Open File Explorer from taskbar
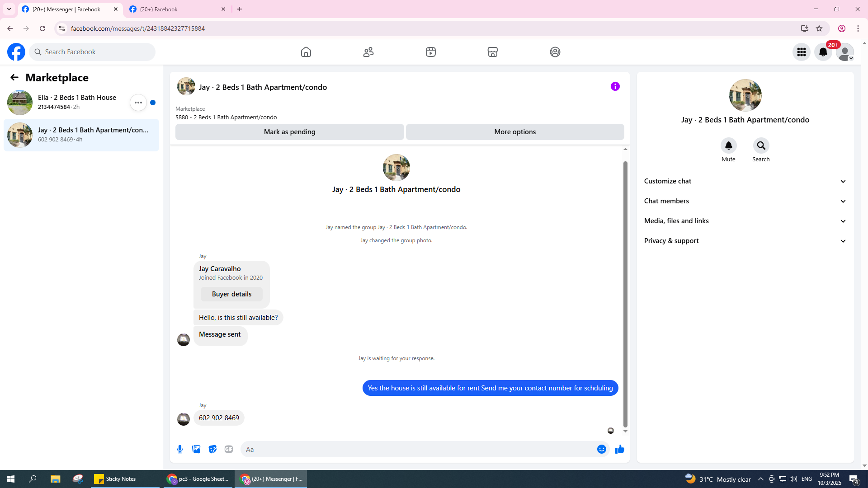This screenshot has height=488, width=868. (x=56, y=479)
